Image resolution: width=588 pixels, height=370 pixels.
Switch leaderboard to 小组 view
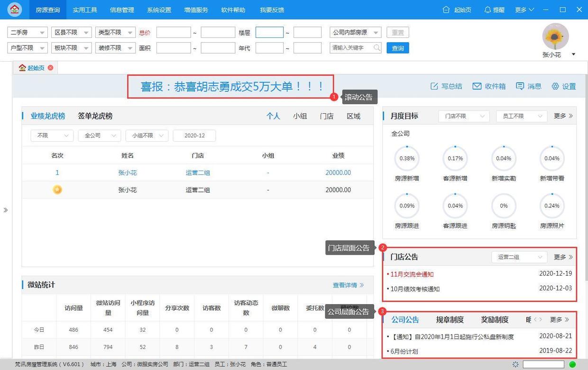[300, 116]
